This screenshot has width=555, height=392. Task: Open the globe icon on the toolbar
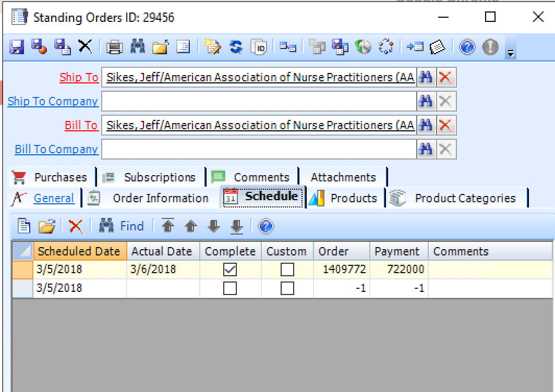pos(363,47)
